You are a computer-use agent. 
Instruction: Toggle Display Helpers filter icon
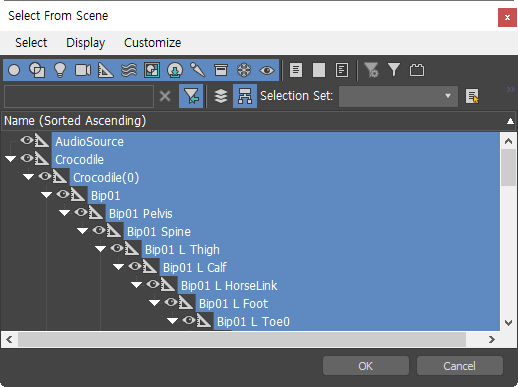[106, 70]
